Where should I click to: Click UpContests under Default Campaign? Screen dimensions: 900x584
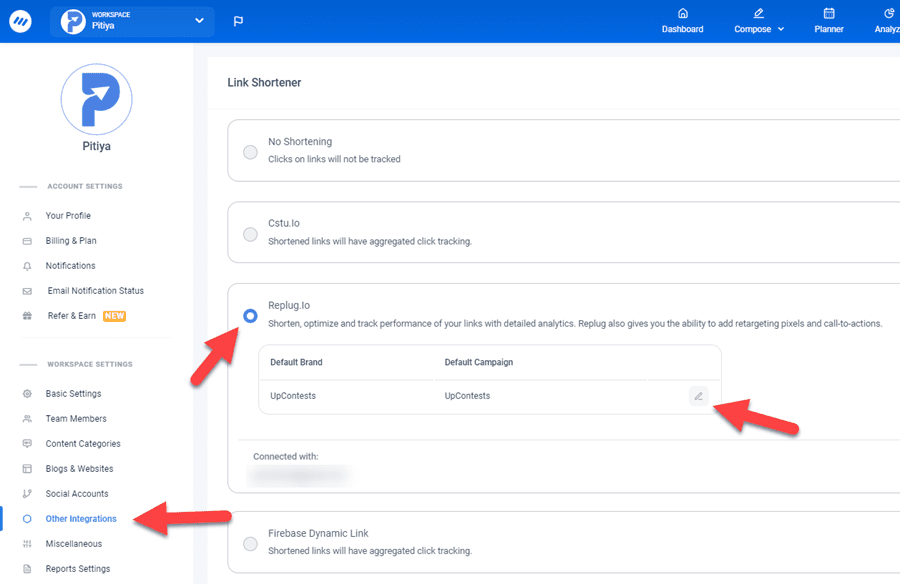pos(467,396)
